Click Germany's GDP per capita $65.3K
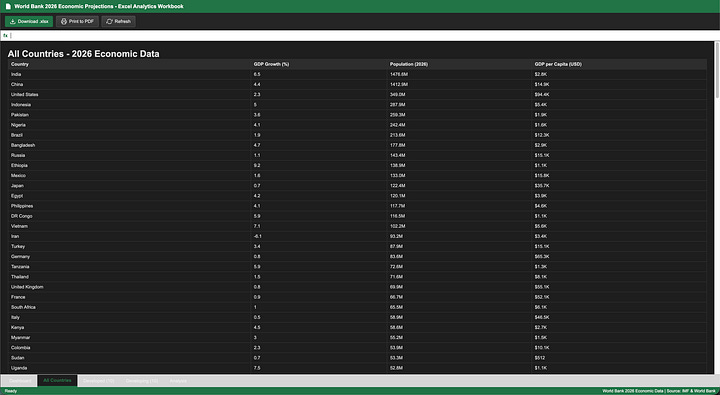This screenshot has width=720, height=395. click(542, 256)
